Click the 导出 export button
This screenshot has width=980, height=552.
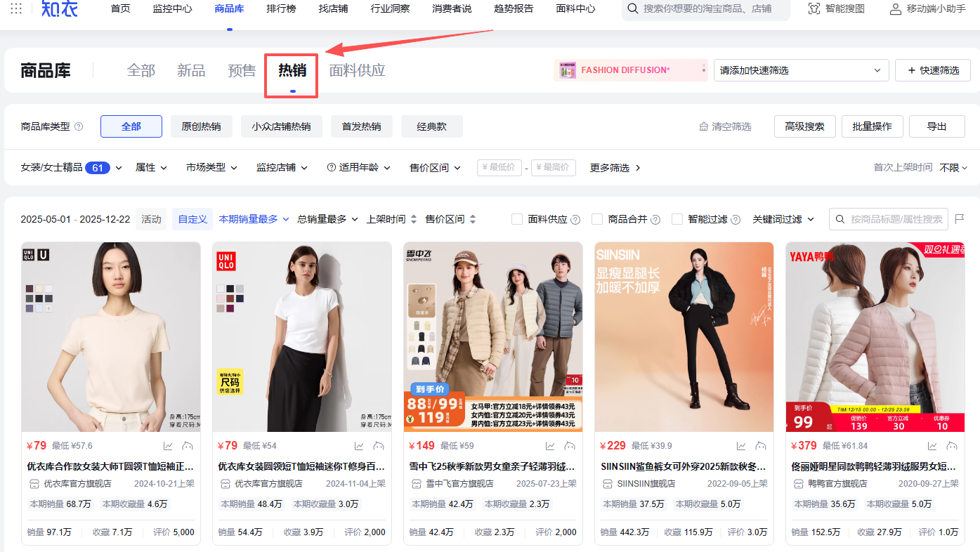936,126
